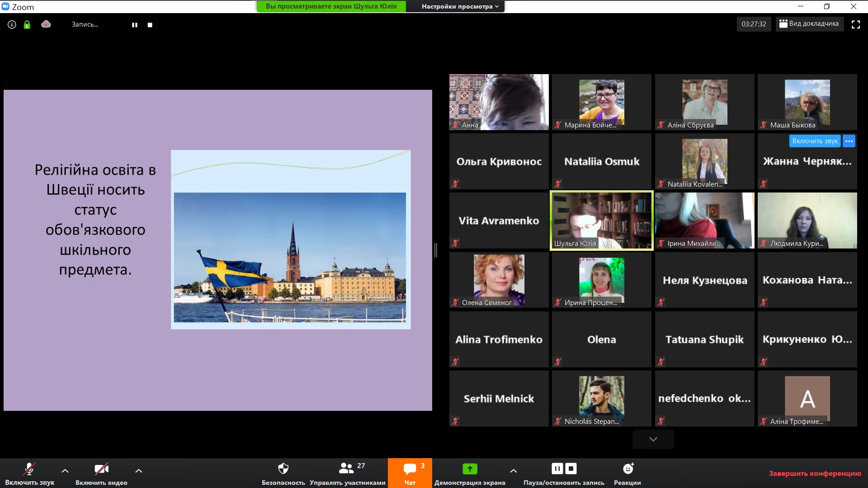Open Настройки просмотра dropdown
The image size is (868, 488).
point(460,6)
